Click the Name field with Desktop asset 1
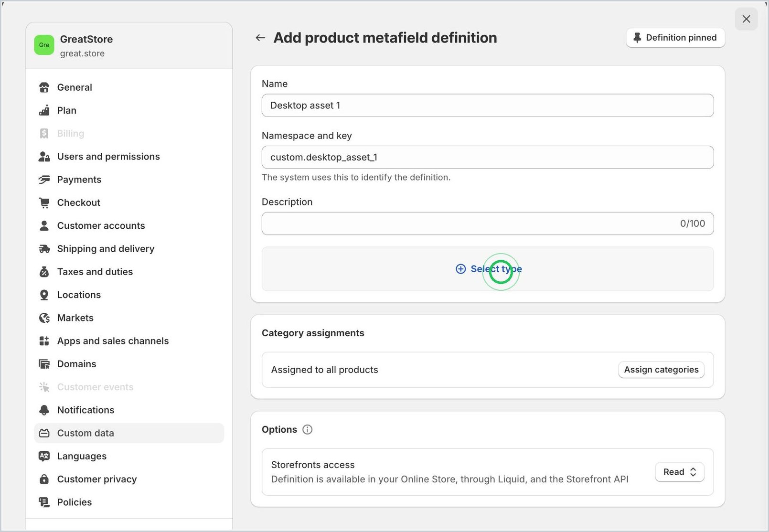Image resolution: width=769 pixels, height=532 pixels. point(488,106)
